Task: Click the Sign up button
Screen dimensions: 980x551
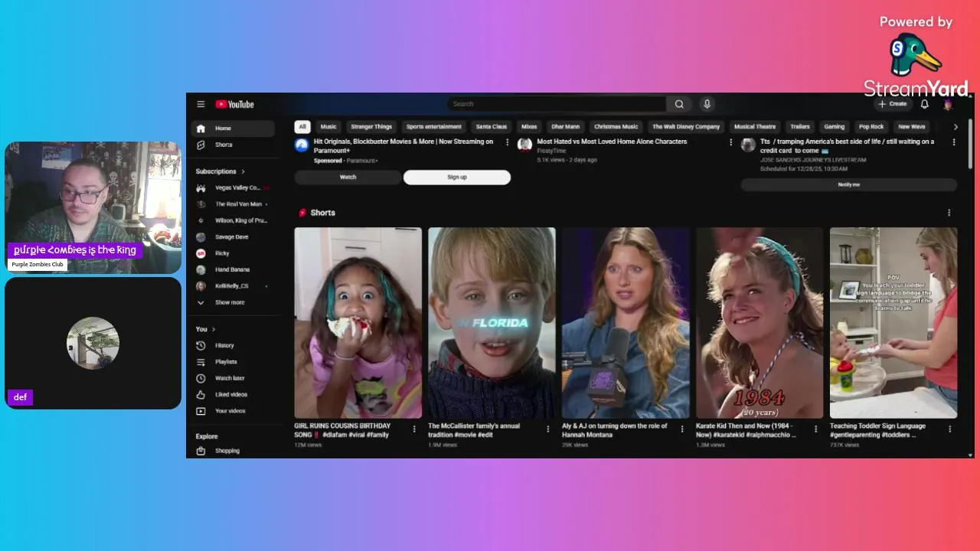Action: [x=457, y=177]
